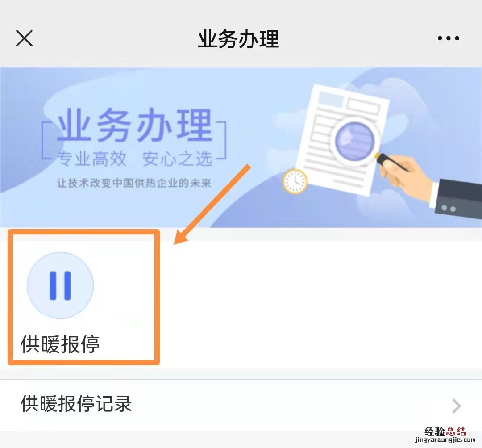This screenshot has height=448, width=482.
Task: Open the three-dot more options menu
Action: click(448, 38)
